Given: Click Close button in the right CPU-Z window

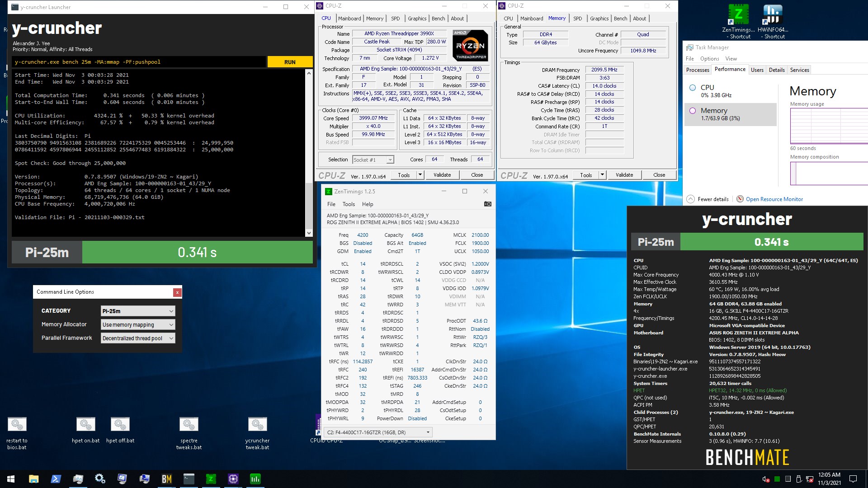Looking at the screenshot, I should (659, 175).
